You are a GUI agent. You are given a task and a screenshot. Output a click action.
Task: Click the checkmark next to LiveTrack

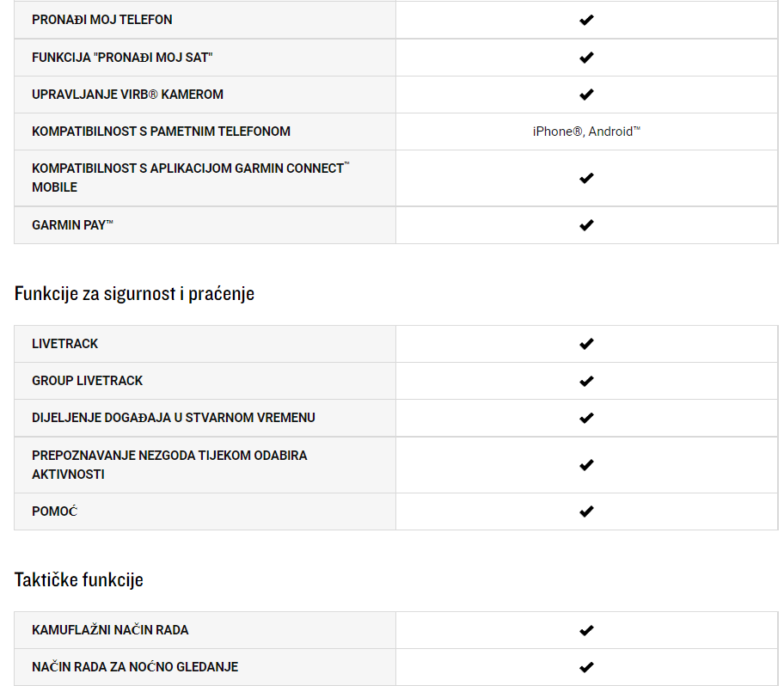(586, 344)
